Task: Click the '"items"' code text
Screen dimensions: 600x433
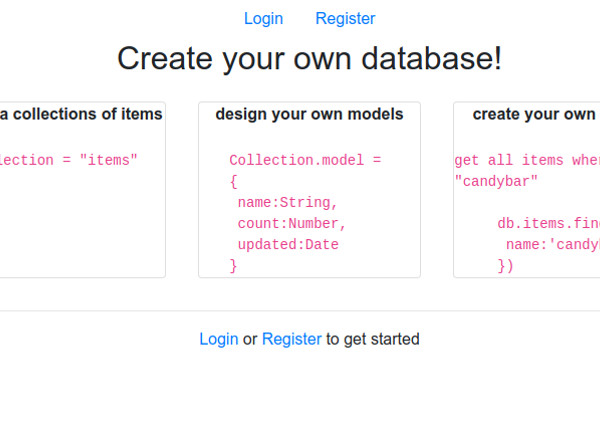Action: (108, 160)
